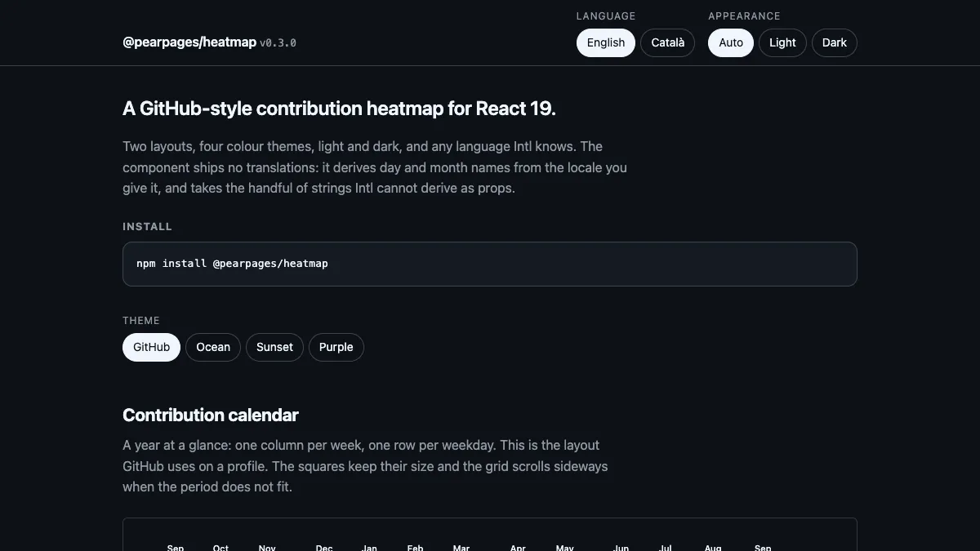Viewport: 980px width, 551px height.
Task: Click the Nov month label in calendar
Action: [x=267, y=547]
